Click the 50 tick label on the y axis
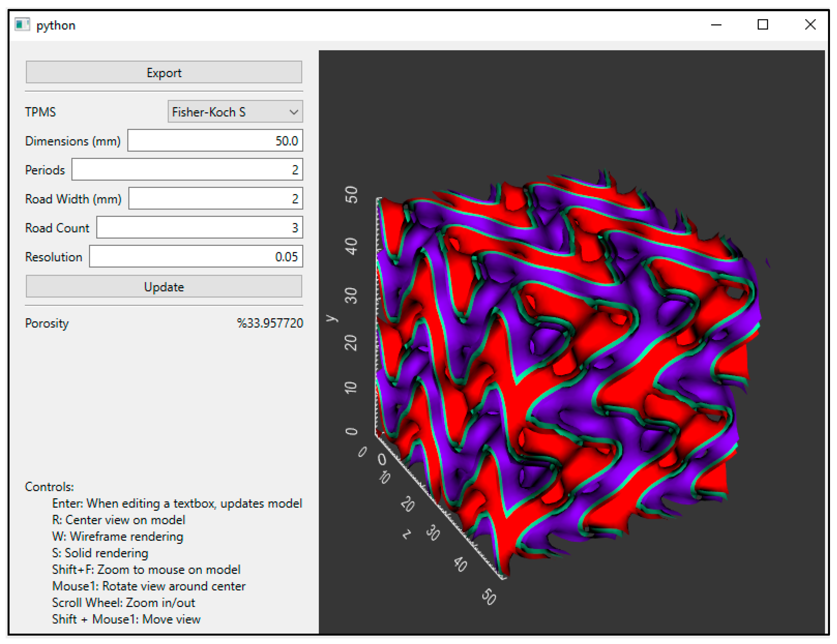 (x=351, y=195)
